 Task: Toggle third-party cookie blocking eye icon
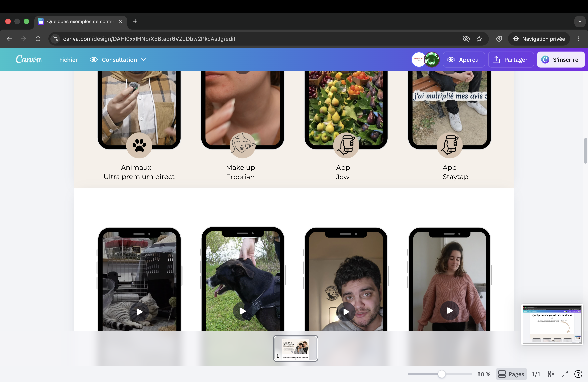tap(466, 39)
